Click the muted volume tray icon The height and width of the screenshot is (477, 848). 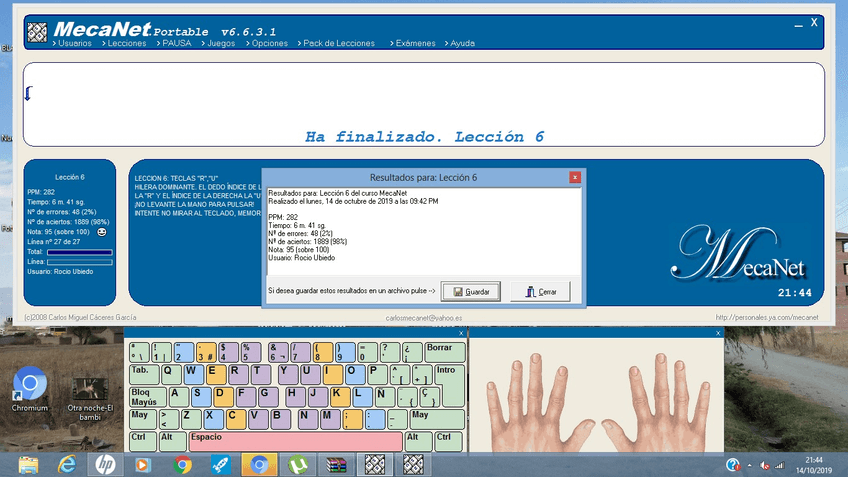coord(765,466)
